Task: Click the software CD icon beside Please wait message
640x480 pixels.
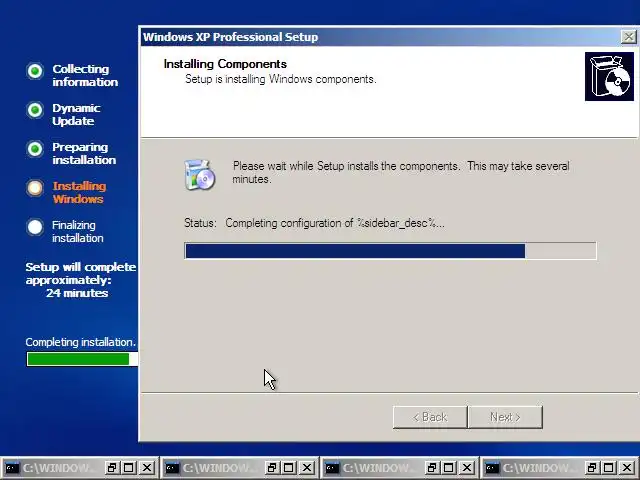Action: pos(200,175)
